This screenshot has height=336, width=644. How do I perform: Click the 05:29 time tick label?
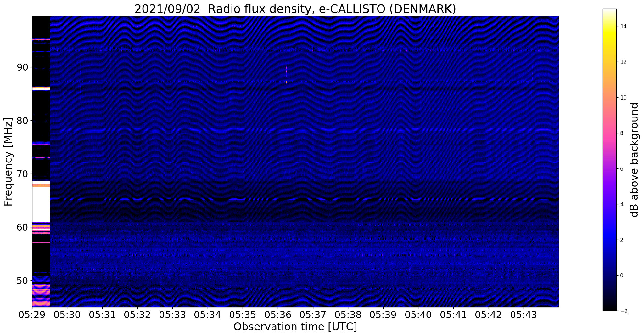point(32,315)
